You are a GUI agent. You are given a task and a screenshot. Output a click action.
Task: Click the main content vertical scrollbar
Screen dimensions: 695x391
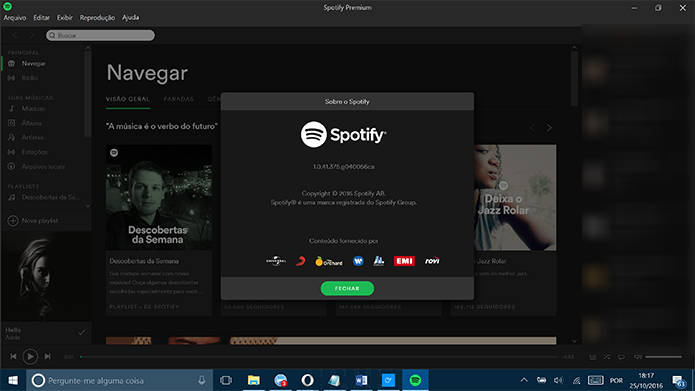pyautogui.click(x=574, y=79)
